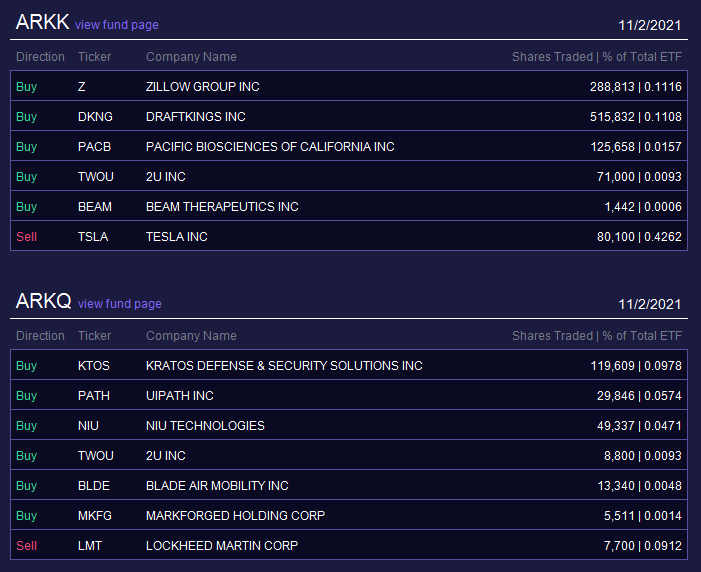Click value 515,832 | 0.1108
Screen dimensions: 701x572
(x=636, y=117)
